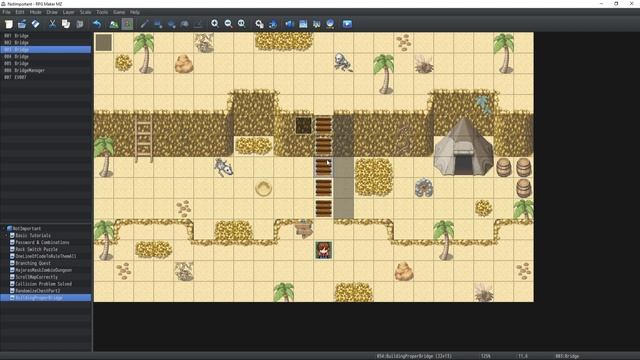The height and width of the screenshot is (360, 640).
Task: Open the Tools menu
Action: (102, 12)
